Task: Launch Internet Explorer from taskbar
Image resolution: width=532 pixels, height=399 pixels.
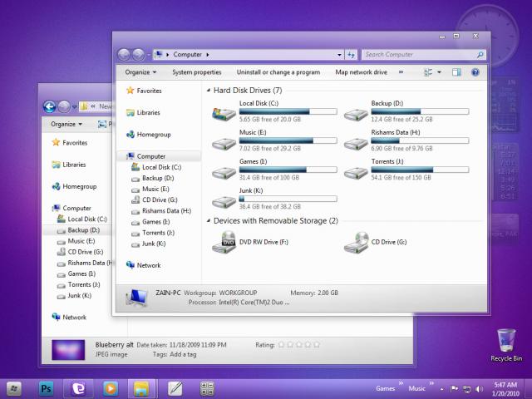Action: coord(78,388)
